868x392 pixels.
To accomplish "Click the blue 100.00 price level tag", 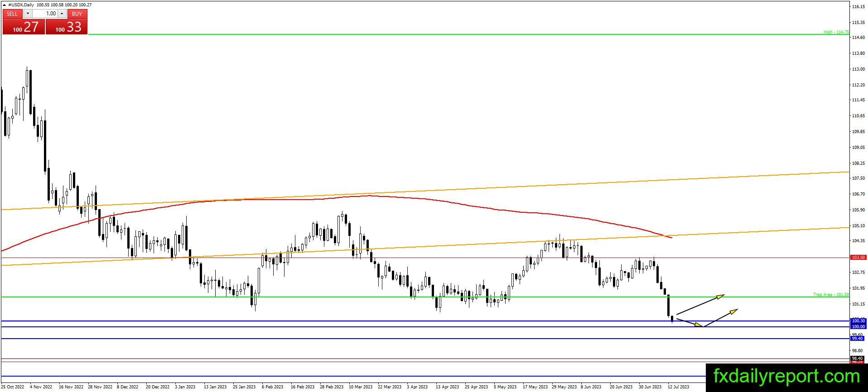I will pos(858,326).
